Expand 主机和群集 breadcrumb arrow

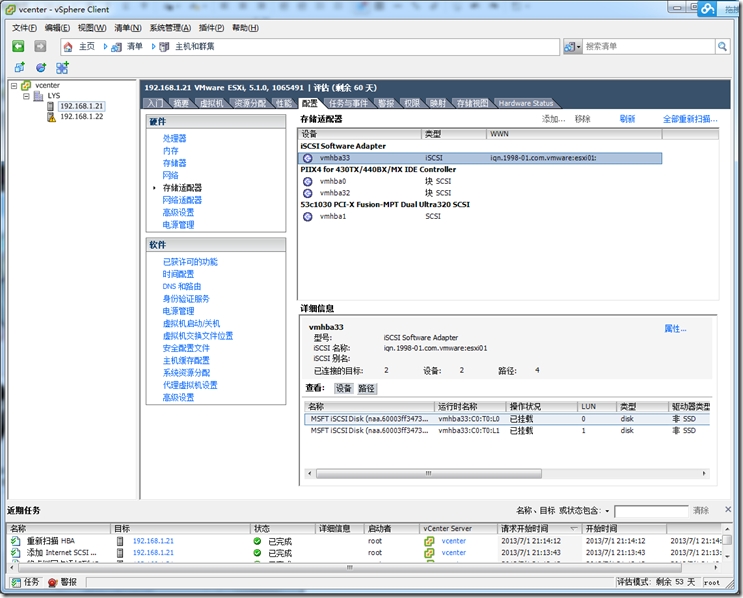[x=154, y=46]
